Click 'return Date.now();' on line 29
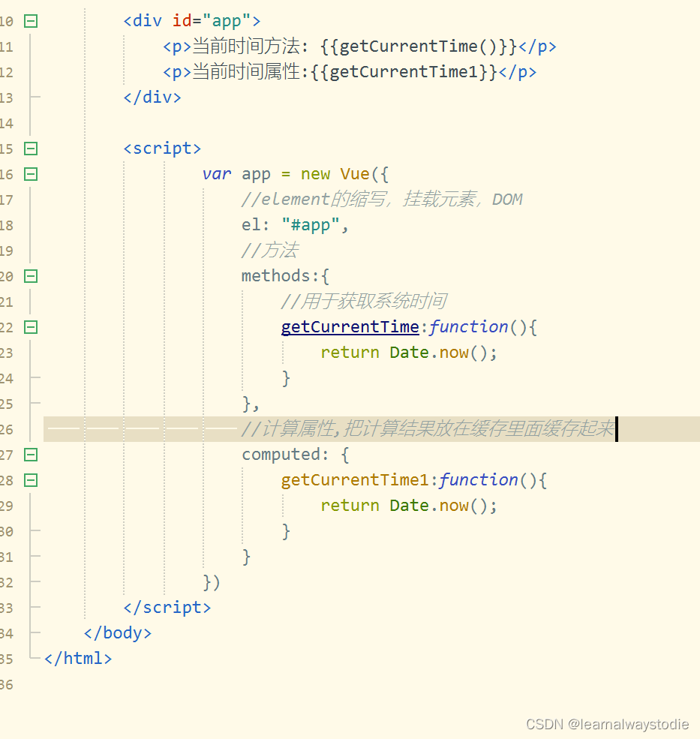The width and height of the screenshot is (700, 739). point(409,506)
